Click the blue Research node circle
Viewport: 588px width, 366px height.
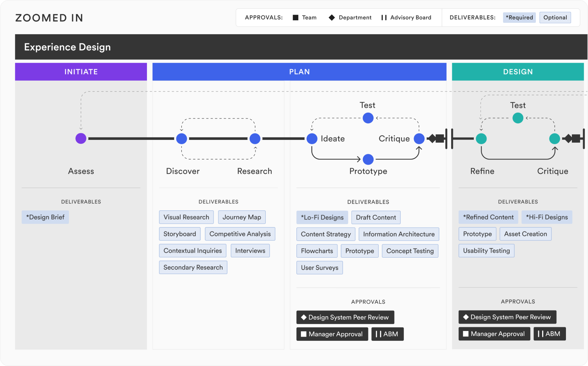[255, 138]
